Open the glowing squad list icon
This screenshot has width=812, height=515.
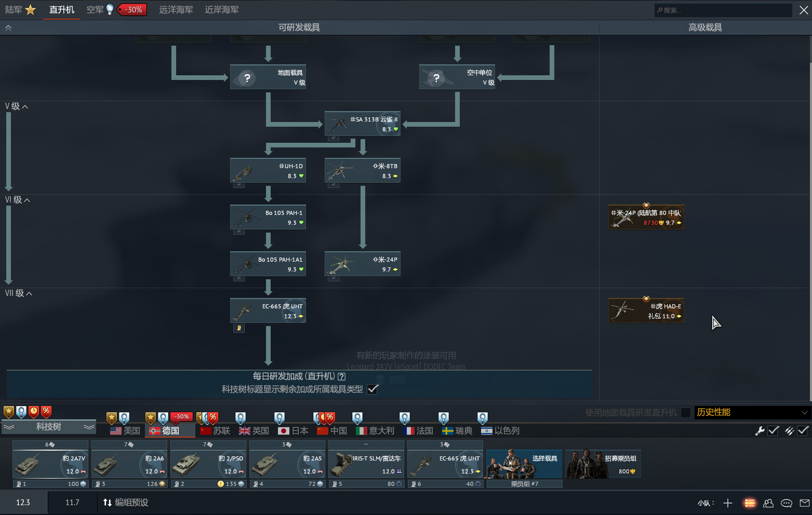point(750,503)
